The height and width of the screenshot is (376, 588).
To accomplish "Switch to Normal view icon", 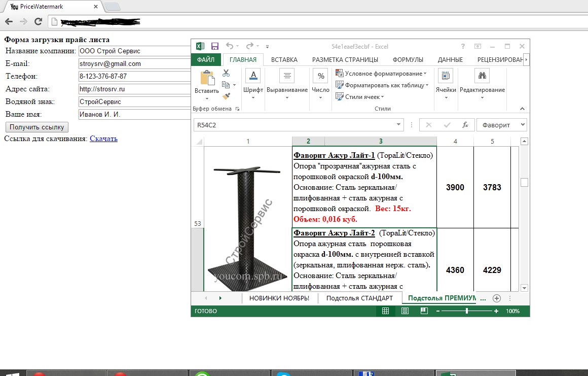I will [386, 311].
